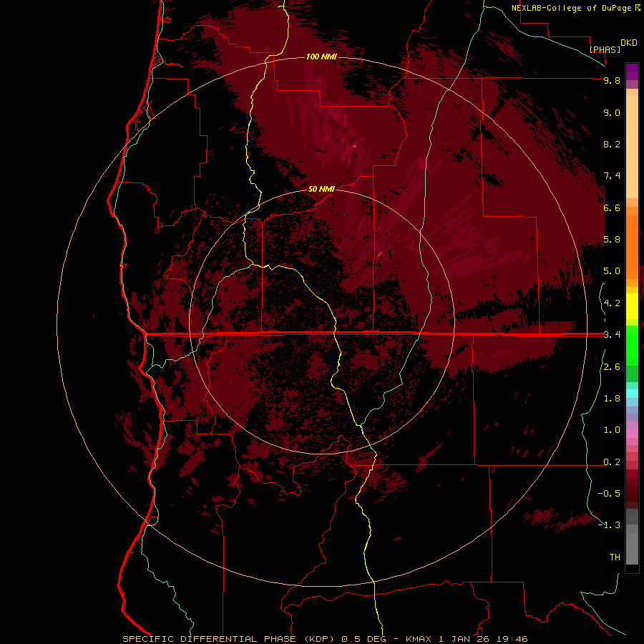
Task: Click the 6.6 scale value
Action: (x=612, y=208)
